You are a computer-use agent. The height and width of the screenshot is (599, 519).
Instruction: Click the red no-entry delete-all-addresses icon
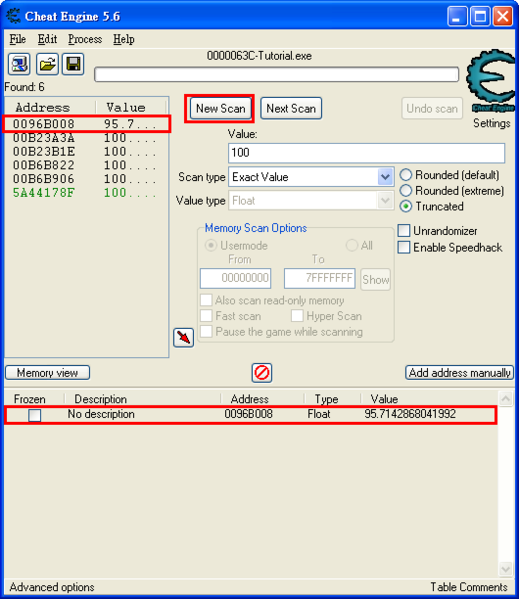(x=262, y=372)
